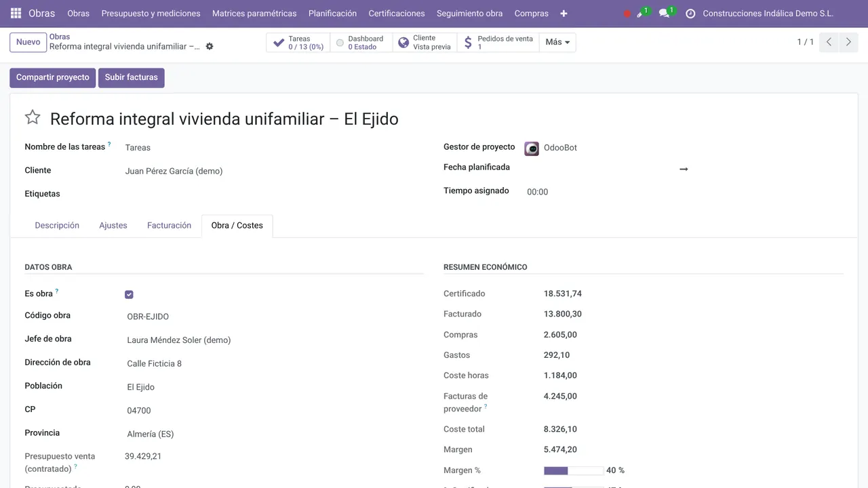868x488 pixels.
Task: Favorite the project with star icon
Action: click(x=33, y=118)
